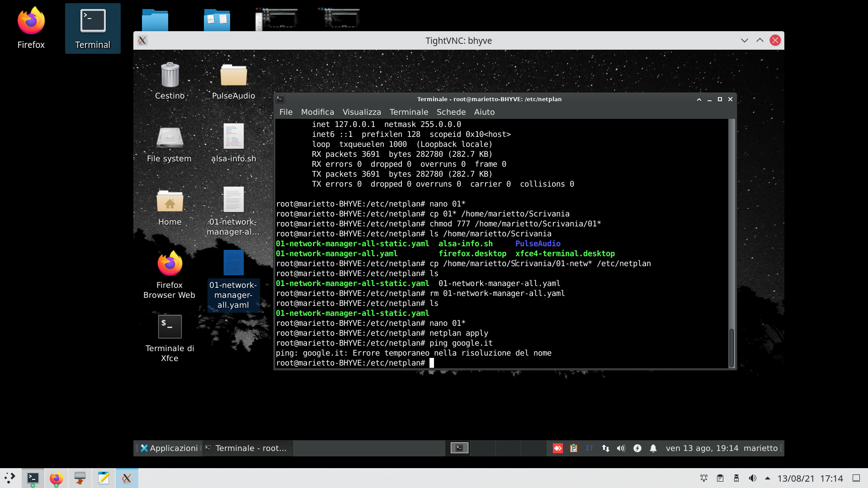Toggle the XFCE notification bell icon
This screenshot has height=488, width=868.
(x=653, y=448)
